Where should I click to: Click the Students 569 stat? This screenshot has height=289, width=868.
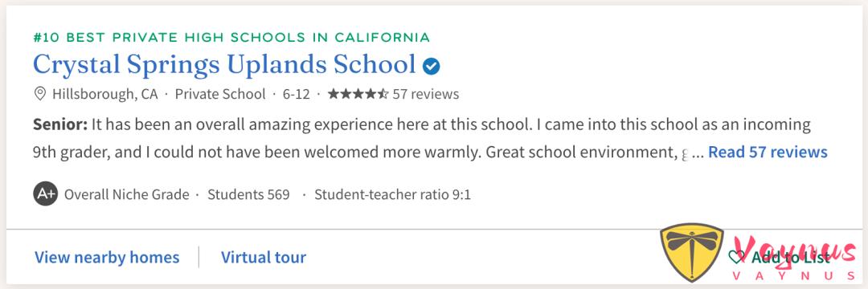[x=248, y=194]
